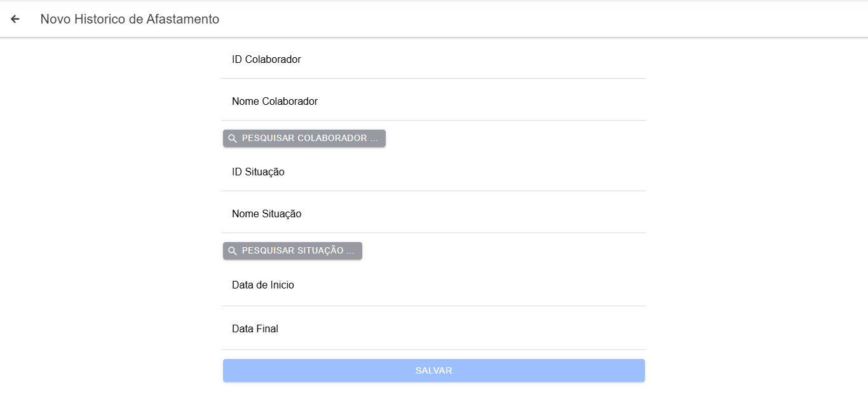The width and height of the screenshot is (868, 406).
Task: Click the 'Data de Inicio' label text
Action: click(x=263, y=285)
